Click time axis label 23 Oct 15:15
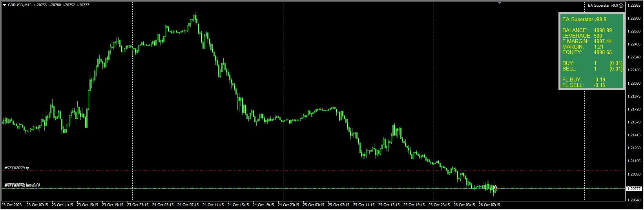644x210 pixels. [88, 205]
